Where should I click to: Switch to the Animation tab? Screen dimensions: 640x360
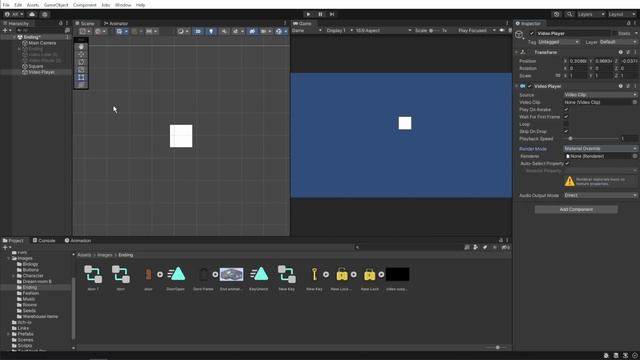pos(78,240)
